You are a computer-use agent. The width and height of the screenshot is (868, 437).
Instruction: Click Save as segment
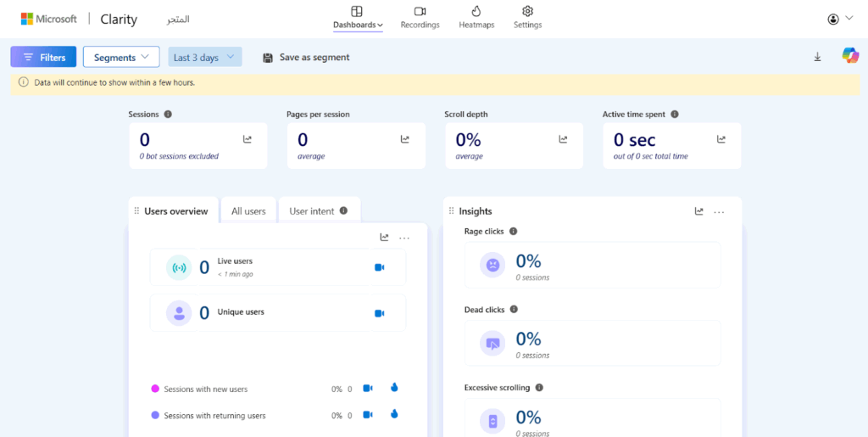(x=306, y=58)
